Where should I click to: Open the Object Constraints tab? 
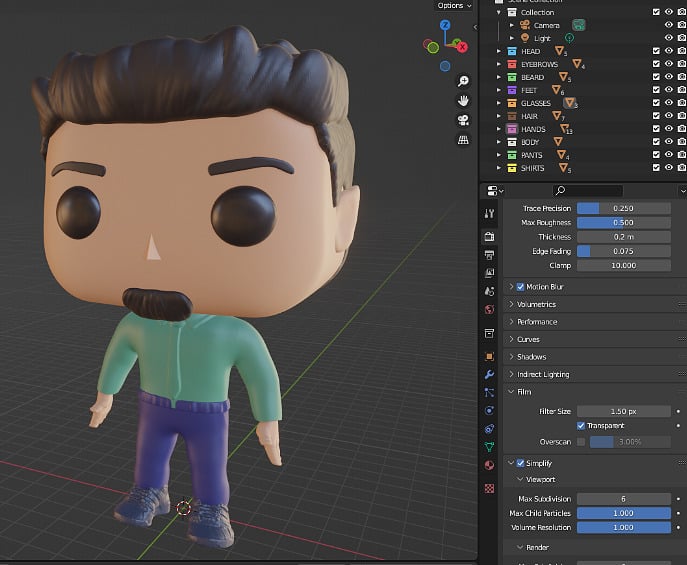click(x=489, y=429)
